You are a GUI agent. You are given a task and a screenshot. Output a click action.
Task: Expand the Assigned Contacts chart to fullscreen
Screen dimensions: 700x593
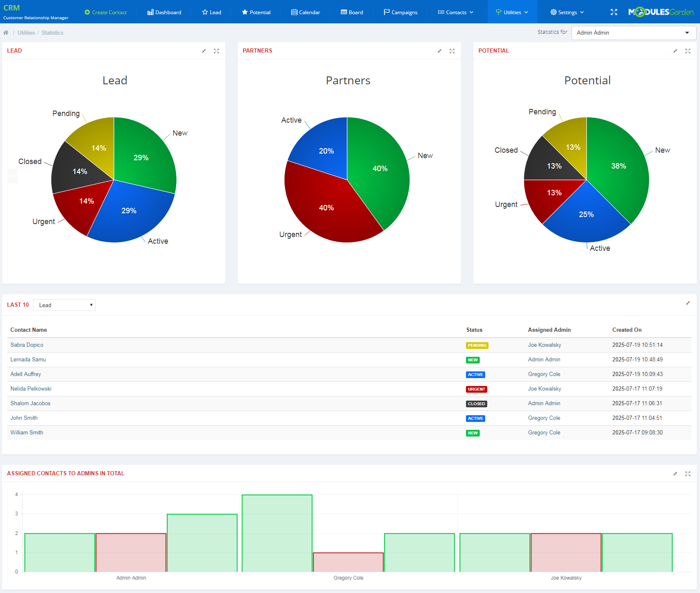pos(687,474)
